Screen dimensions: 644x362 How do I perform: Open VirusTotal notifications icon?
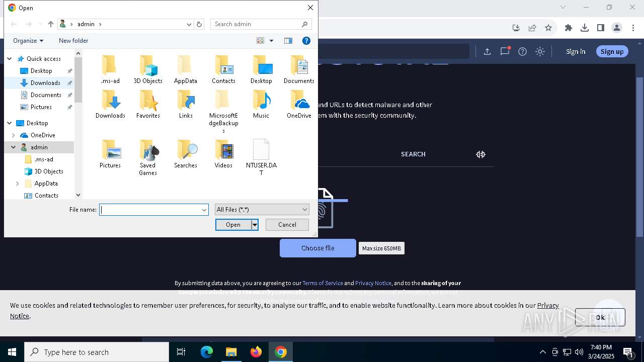[x=505, y=51]
